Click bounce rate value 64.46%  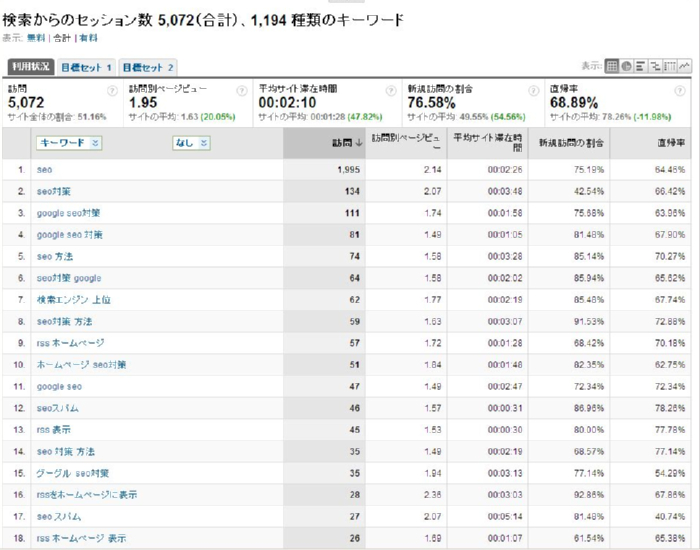click(670, 170)
